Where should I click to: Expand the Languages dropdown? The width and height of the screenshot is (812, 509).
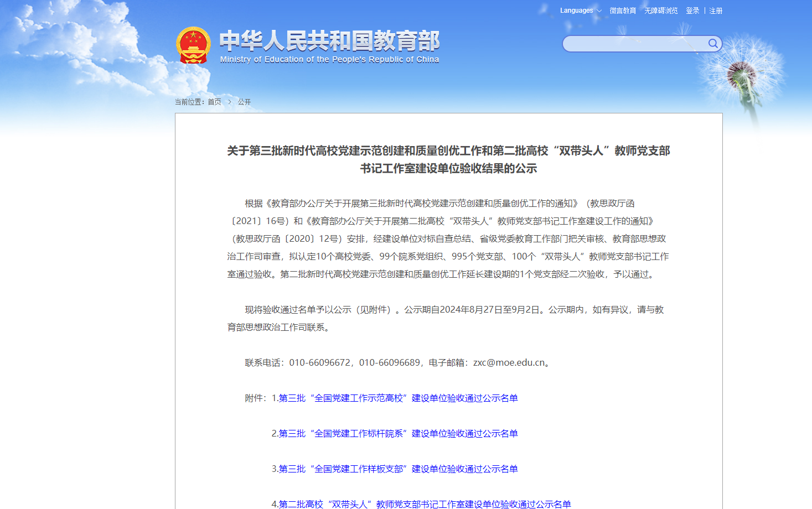[x=580, y=11]
